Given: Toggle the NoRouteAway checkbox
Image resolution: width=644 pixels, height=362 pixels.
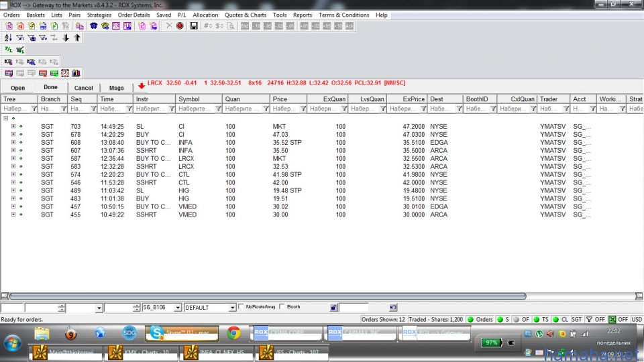Looking at the screenshot, I should coord(241,306).
